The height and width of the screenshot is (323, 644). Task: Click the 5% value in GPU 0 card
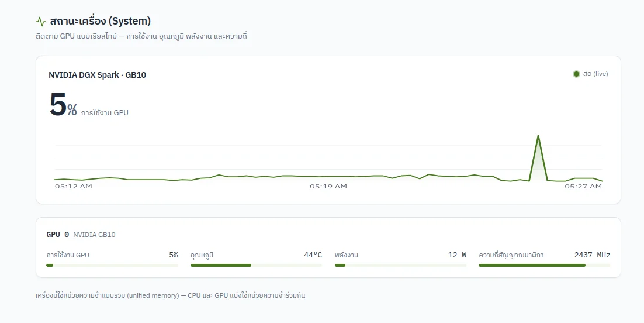click(174, 255)
